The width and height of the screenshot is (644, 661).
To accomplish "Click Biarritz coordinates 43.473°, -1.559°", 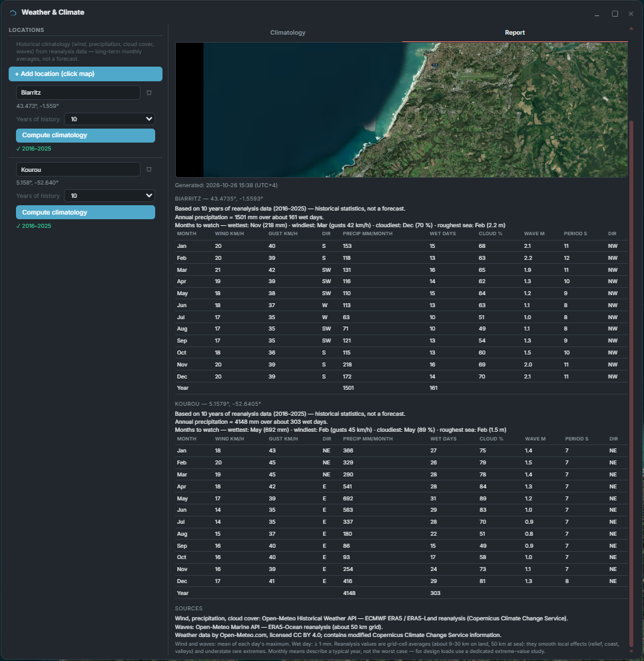I will click(x=37, y=106).
